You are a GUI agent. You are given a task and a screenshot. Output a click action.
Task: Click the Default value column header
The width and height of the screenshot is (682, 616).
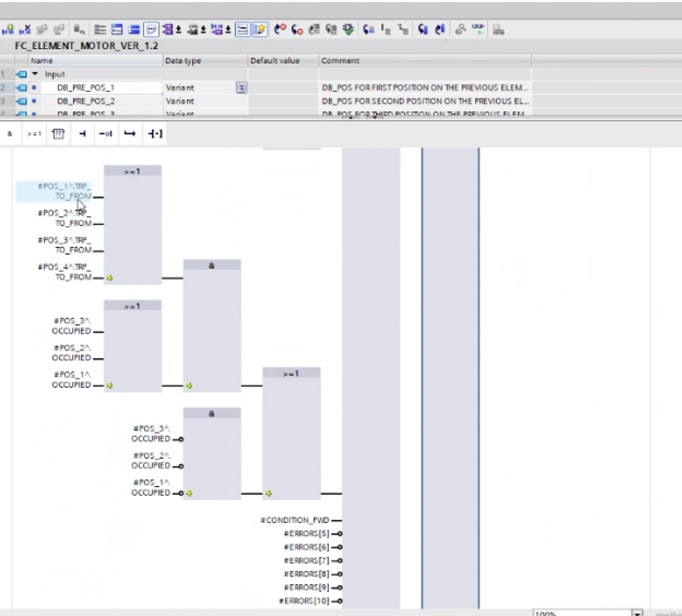tap(283, 60)
